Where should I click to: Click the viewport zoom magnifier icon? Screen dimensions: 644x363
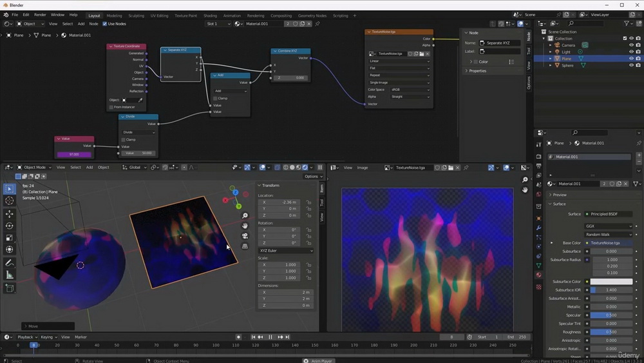[x=245, y=216]
